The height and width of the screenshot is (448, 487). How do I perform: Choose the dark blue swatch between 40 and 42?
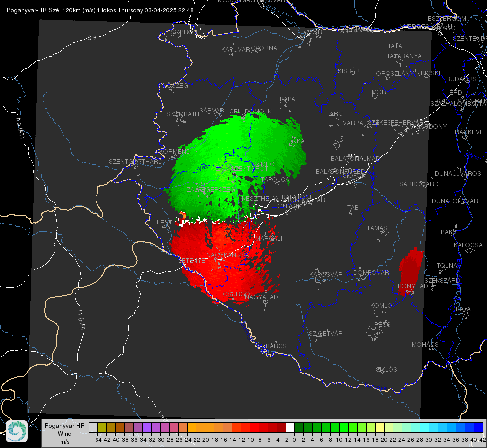click(479, 427)
